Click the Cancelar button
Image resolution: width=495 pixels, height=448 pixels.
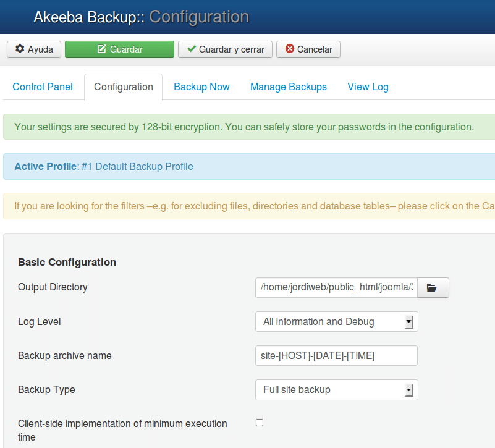click(x=308, y=49)
